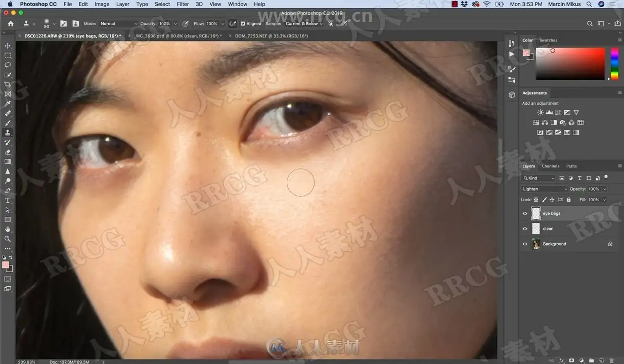Open the History panel icon

click(x=511, y=44)
